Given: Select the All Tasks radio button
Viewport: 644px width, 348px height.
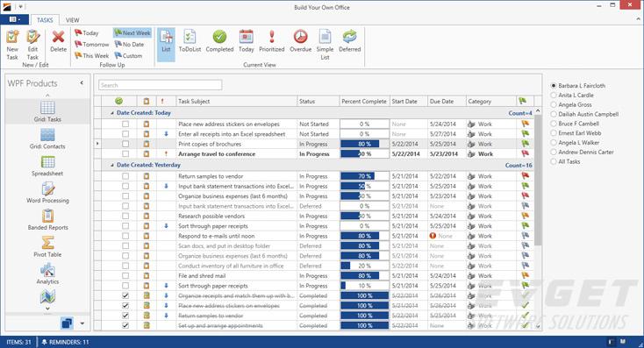Looking at the screenshot, I should click(554, 161).
